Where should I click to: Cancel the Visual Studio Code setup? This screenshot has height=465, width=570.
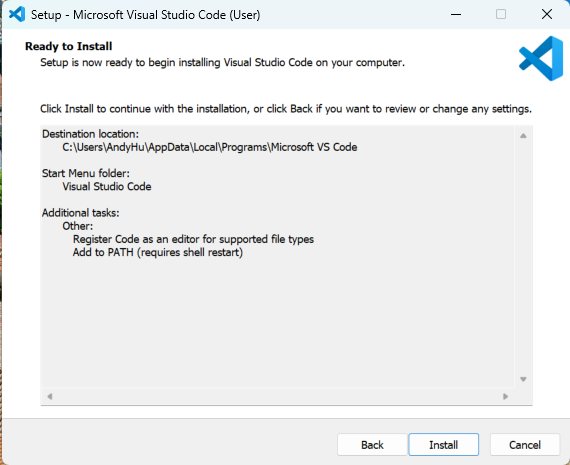click(x=525, y=444)
